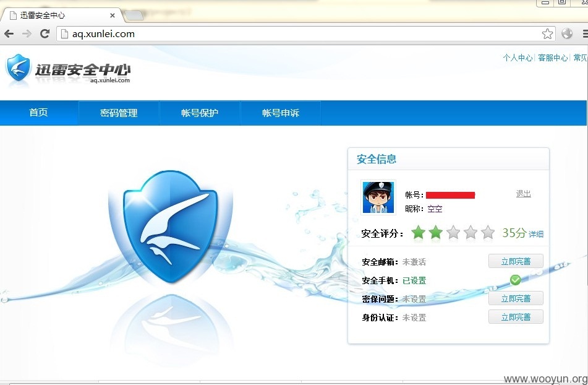Click the 迅雷安全中心 shield logo

pos(18,67)
